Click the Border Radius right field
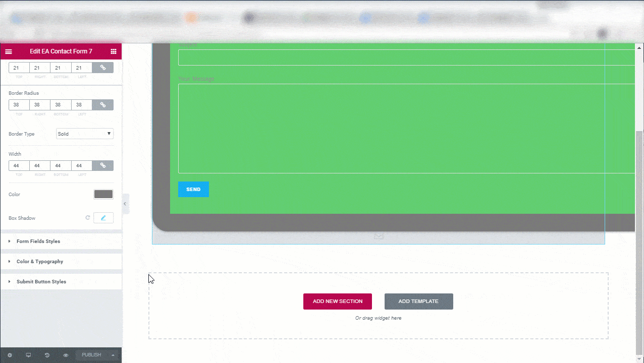 (40, 105)
